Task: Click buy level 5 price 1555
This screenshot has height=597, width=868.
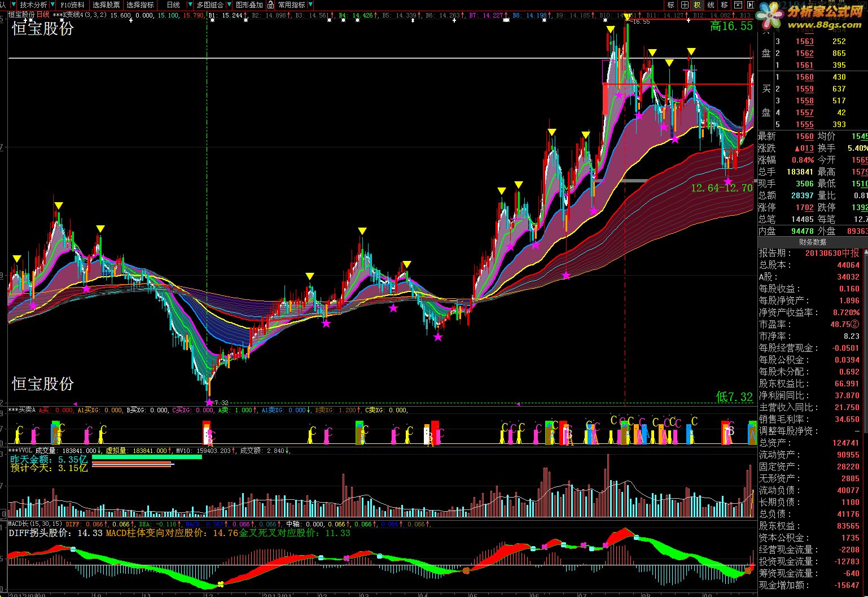Action: (x=805, y=124)
